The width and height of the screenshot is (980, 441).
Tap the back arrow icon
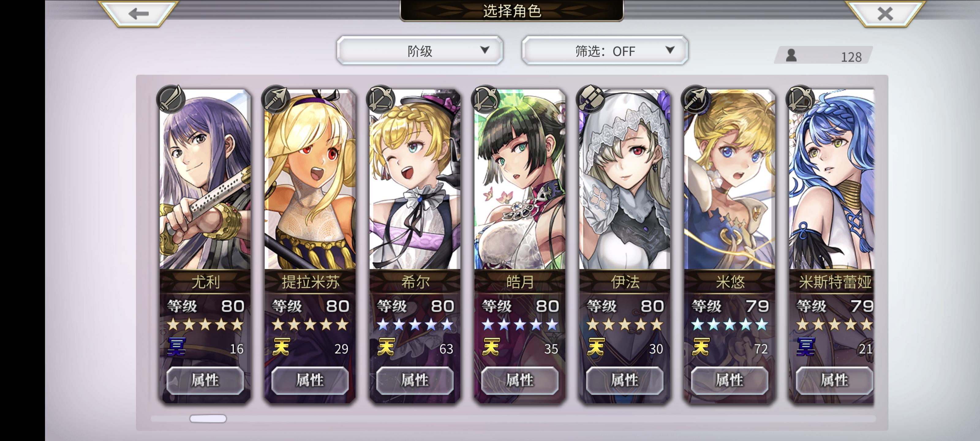138,14
